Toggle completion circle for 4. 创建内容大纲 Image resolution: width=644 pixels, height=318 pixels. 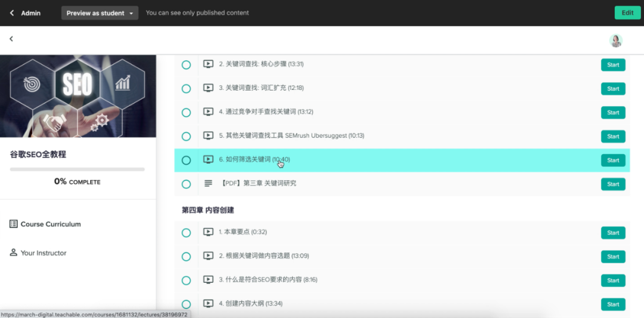186,304
